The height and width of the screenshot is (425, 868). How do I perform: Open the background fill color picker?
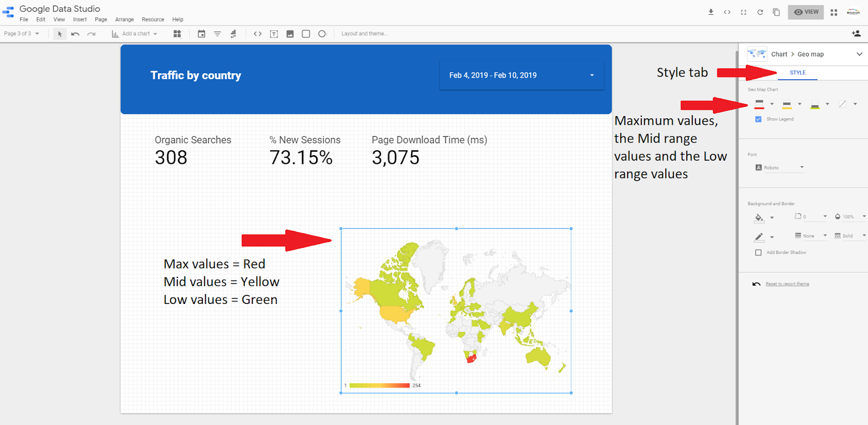tap(759, 218)
